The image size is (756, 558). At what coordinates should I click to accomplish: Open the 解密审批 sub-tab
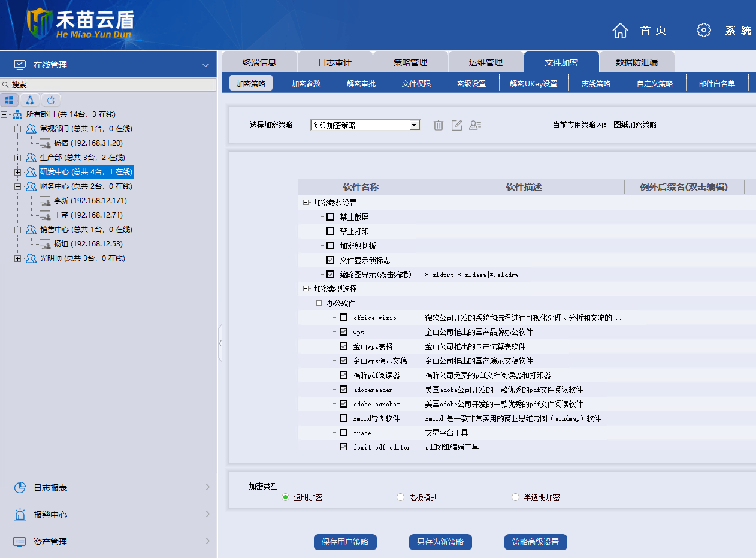click(361, 84)
